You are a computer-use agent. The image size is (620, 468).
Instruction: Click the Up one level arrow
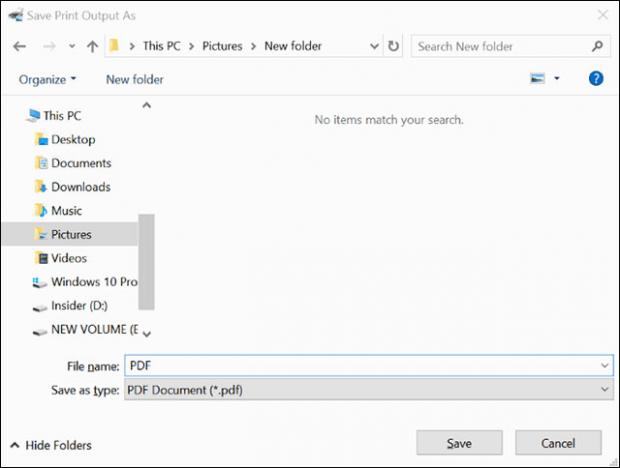click(93, 46)
